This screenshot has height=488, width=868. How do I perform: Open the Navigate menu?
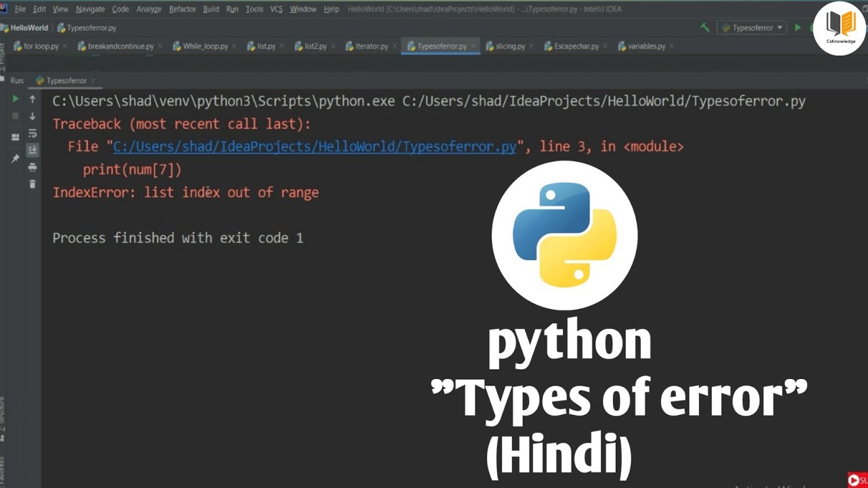[x=90, y=9]
